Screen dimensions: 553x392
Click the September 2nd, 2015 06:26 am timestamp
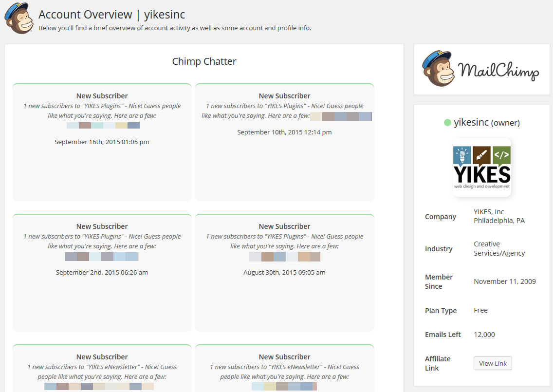pyautogui.click(x=102, y=272)
